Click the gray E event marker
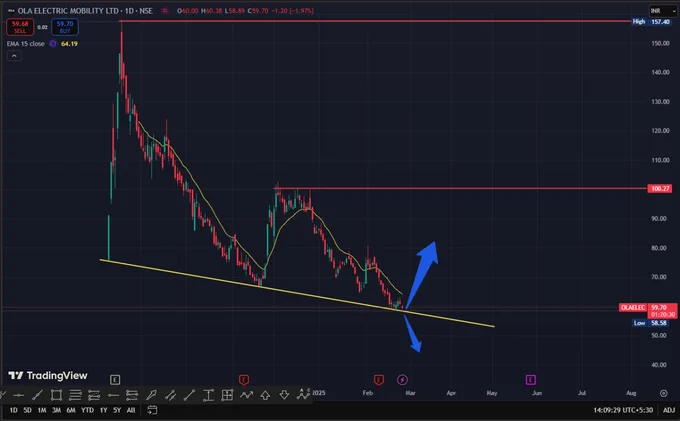This screenshot has width=680, height=421. [x=115, y=380]
